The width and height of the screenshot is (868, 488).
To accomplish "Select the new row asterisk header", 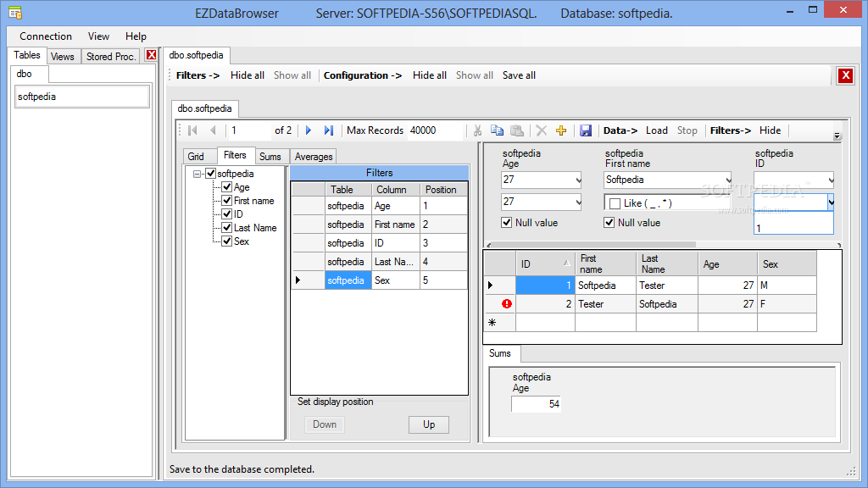I will [492, 323].
